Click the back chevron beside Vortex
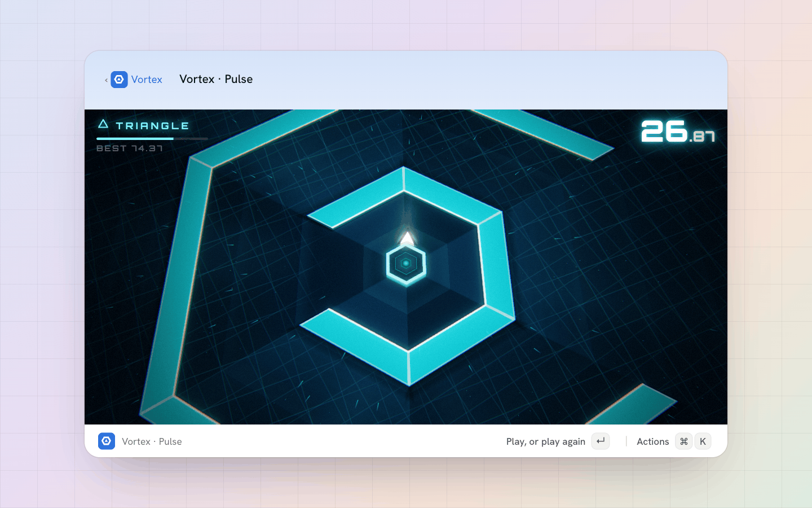This screenshot has width=812, height=508. (106, 80)
